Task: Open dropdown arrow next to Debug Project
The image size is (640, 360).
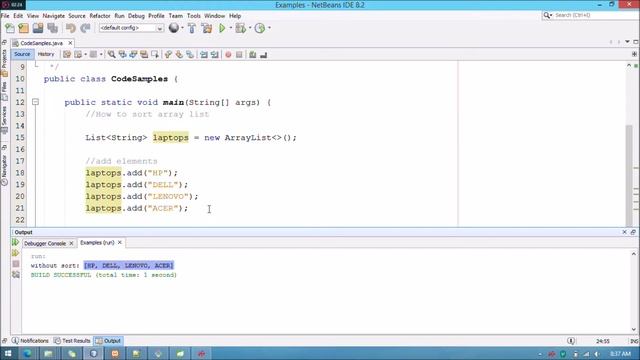Action: (250, 28)
